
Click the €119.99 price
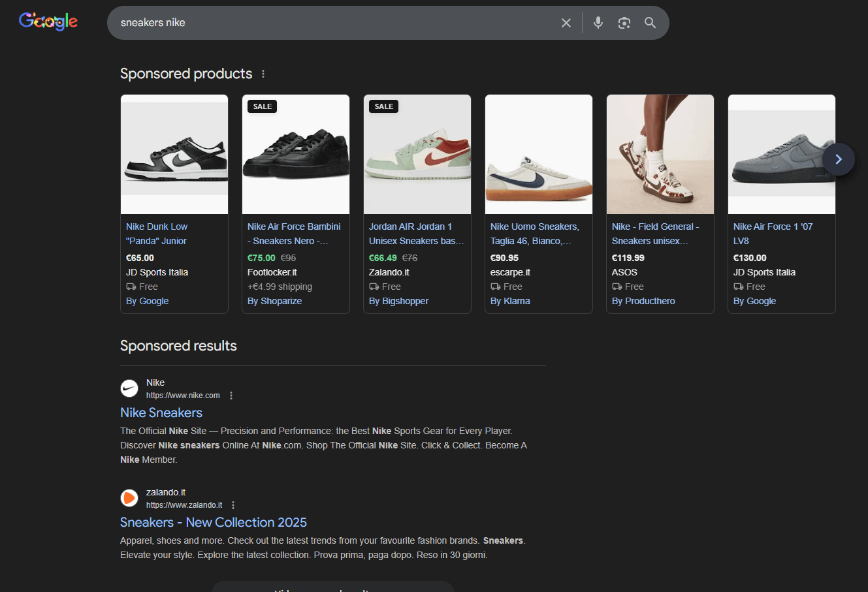628,258
